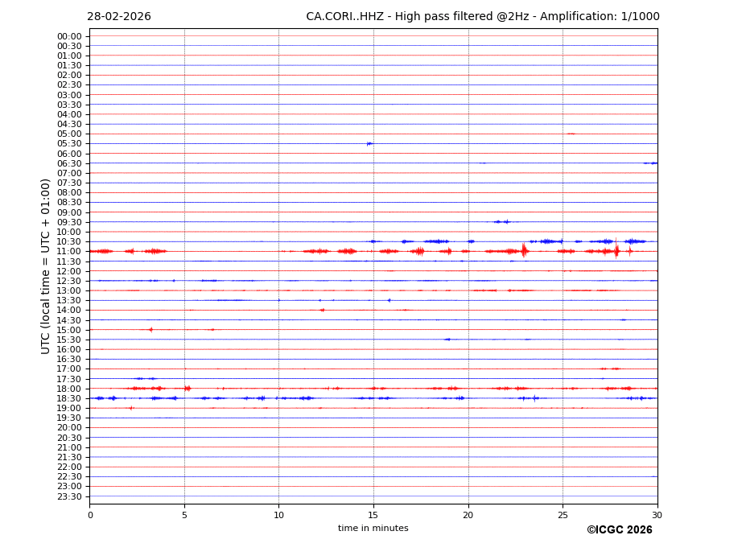Click the 10:30 row label
746x560 pixels.
click(x=69, y=242)
